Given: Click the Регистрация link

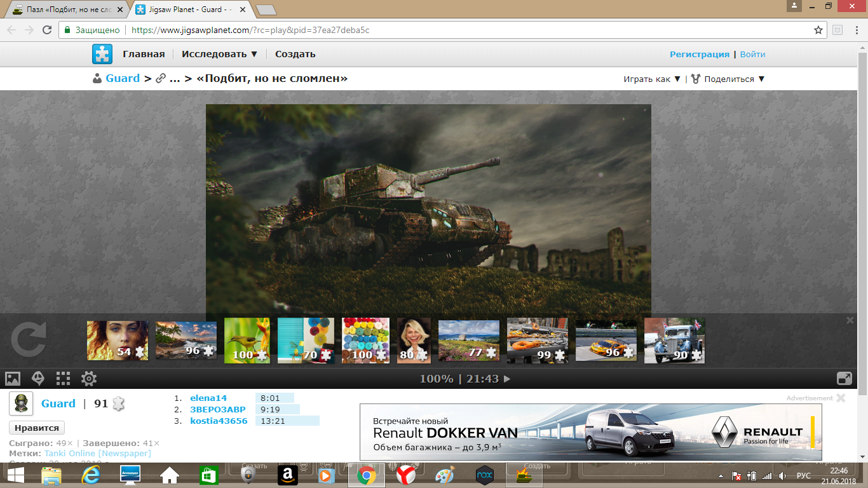Looking at the screenshot, I should click(700, 54).
